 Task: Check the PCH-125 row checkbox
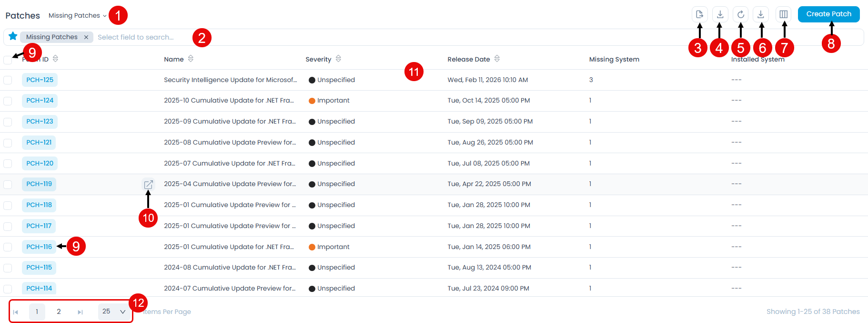tap(8, 80)
